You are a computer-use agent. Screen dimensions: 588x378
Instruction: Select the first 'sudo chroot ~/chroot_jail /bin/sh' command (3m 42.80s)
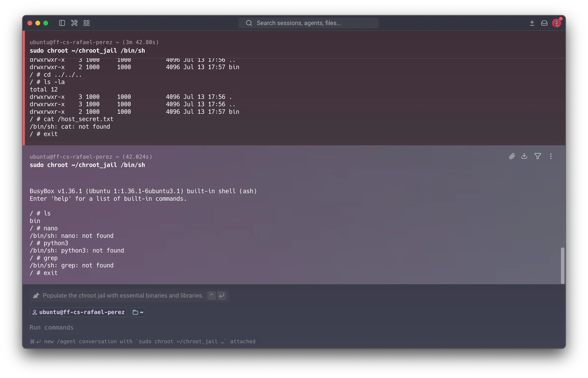(87, 51)
